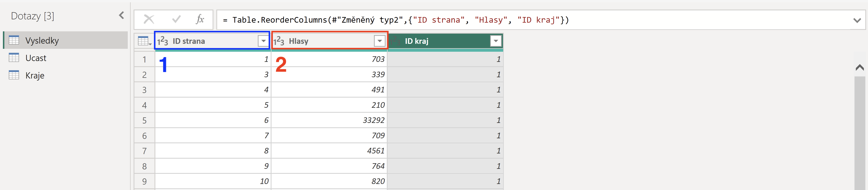The image size is (868, 190).
Task: Cancel the formula edit with X icon
Action: 149,20
